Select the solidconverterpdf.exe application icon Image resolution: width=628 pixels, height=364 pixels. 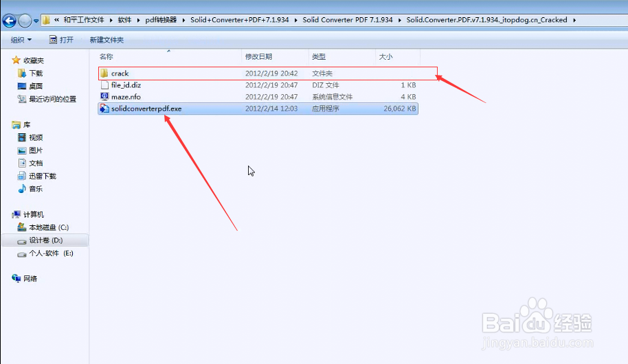pos(104,109)
